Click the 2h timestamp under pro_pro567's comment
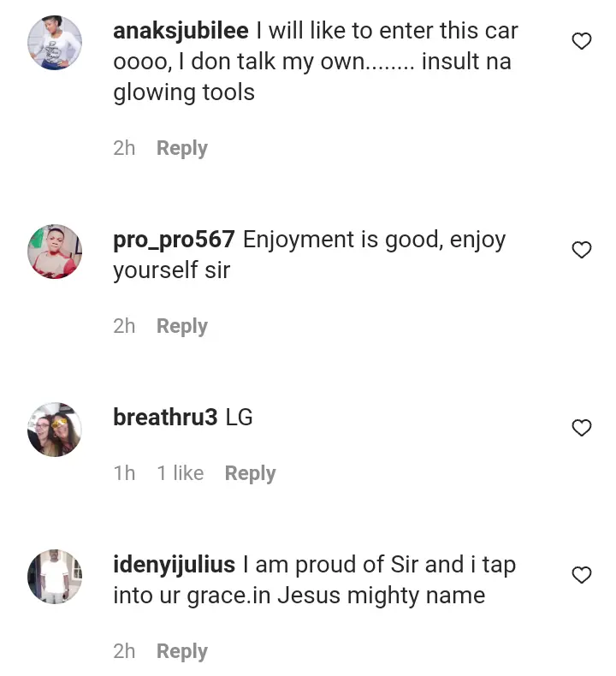 pyautogui.click(x=124, y=326)
